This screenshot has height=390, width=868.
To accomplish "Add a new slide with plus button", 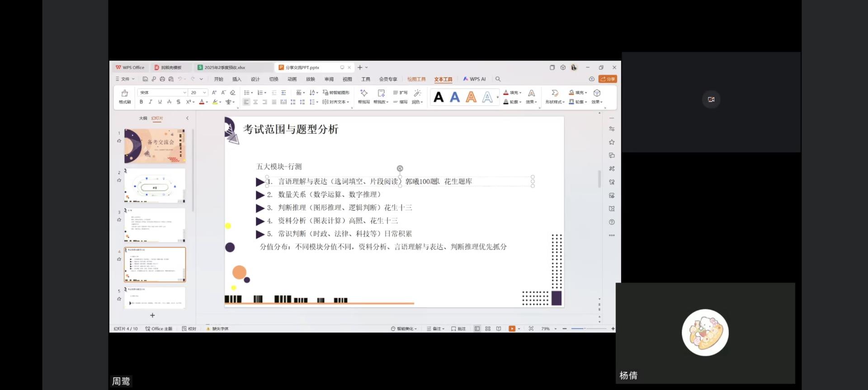I will click(x=152, y=315).
